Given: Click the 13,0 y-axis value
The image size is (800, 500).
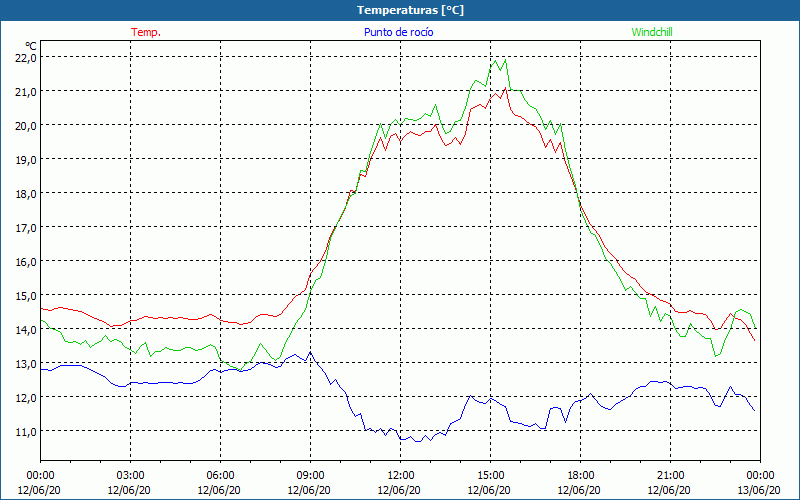Looking at the screenshot, I should coord(27,364).
